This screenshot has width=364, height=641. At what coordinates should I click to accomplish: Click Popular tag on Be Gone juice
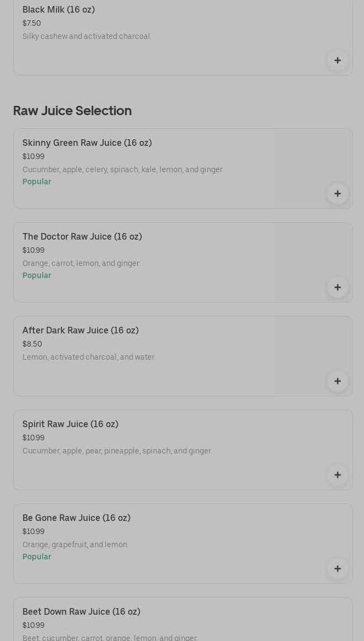click(37, 557)
